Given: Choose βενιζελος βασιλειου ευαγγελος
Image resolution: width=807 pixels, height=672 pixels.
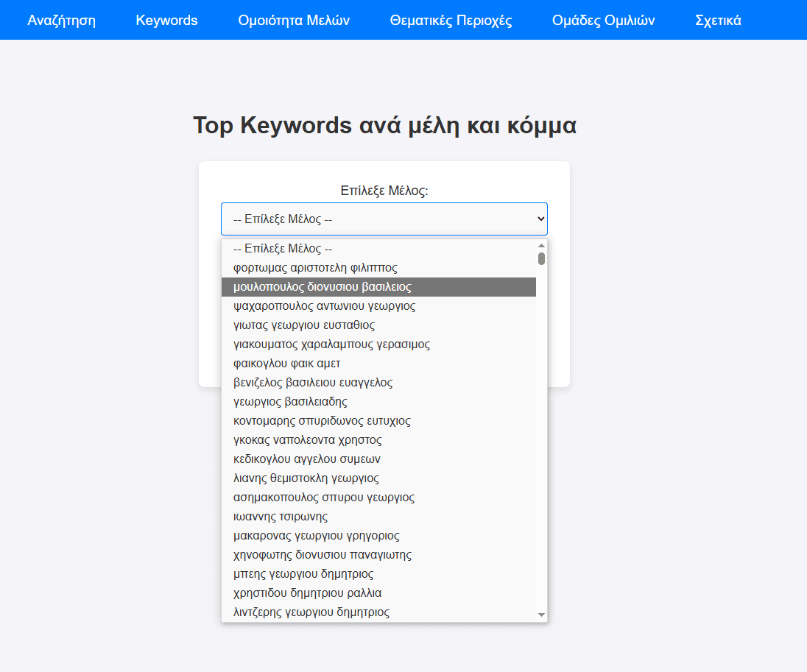Looking at the screenshot, I should pos(378,382).
